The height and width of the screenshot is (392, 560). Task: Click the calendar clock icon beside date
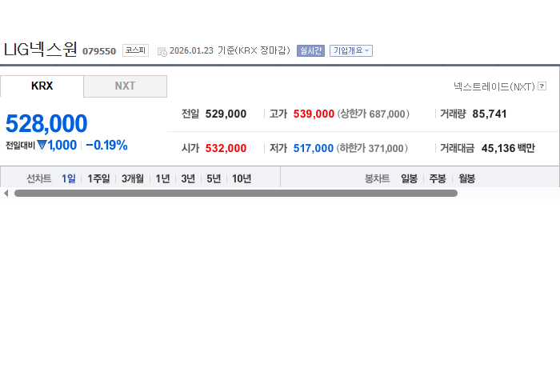(x=162, y=51)
